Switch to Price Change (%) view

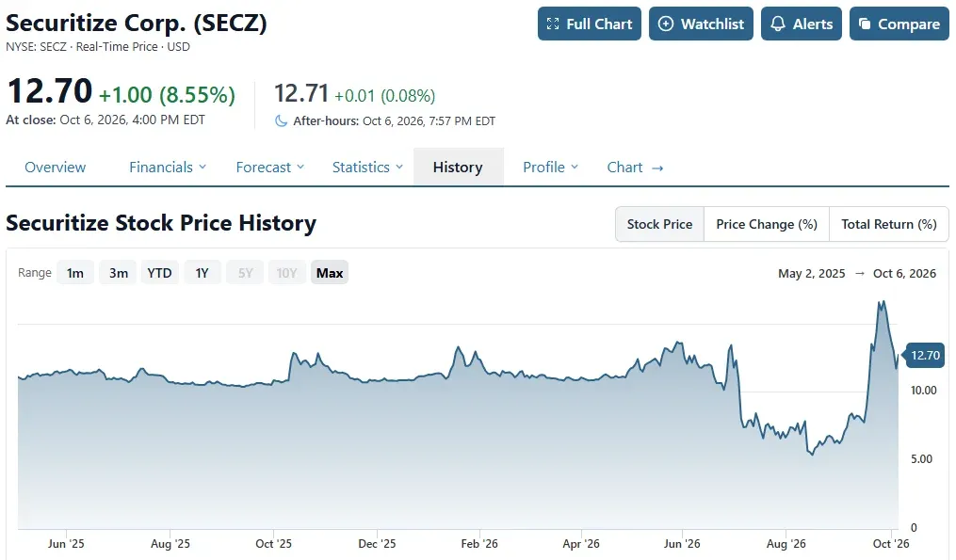(767, 224)
